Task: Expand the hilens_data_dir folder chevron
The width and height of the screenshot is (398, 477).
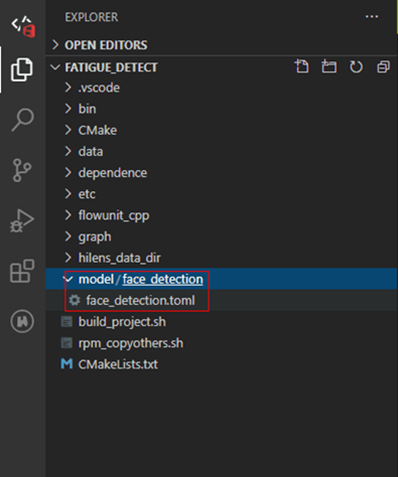Action: pyautogui.click(x=68, y=258)
